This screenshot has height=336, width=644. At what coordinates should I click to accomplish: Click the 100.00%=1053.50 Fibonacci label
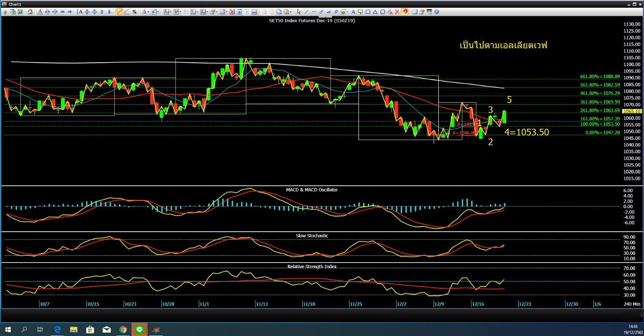[600, 124]
